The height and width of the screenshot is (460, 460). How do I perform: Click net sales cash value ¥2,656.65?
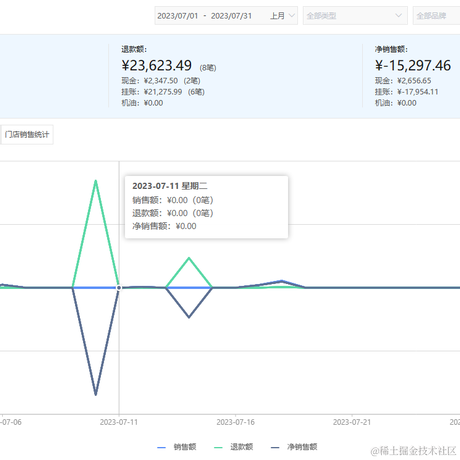414,81
